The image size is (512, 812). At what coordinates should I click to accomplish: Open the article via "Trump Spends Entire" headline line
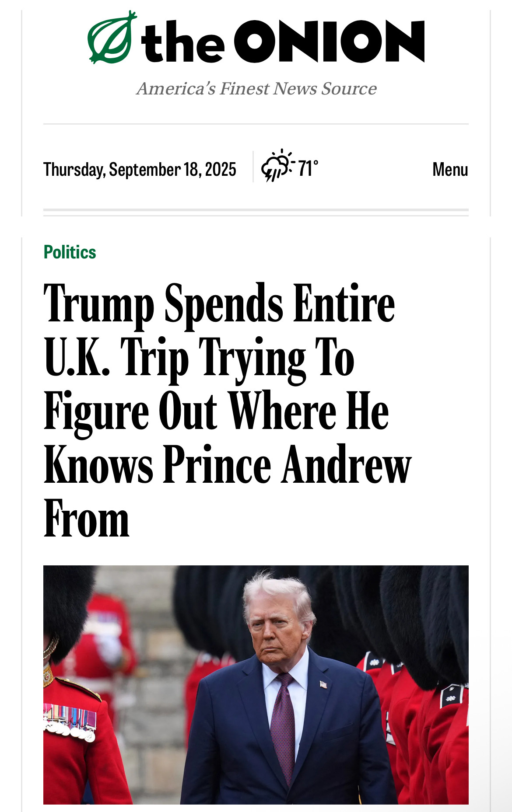(219, 303)
